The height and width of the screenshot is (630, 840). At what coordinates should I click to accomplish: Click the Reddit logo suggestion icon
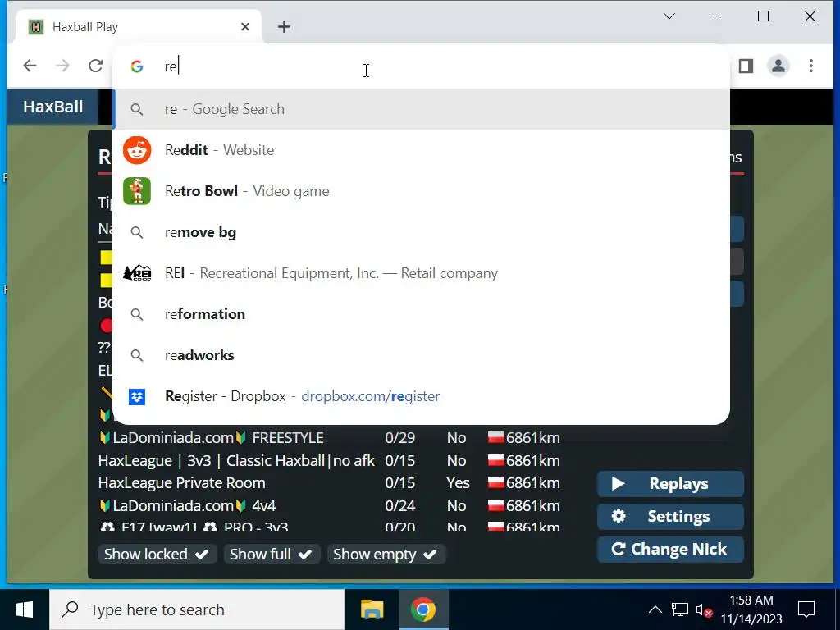point(137,150)
